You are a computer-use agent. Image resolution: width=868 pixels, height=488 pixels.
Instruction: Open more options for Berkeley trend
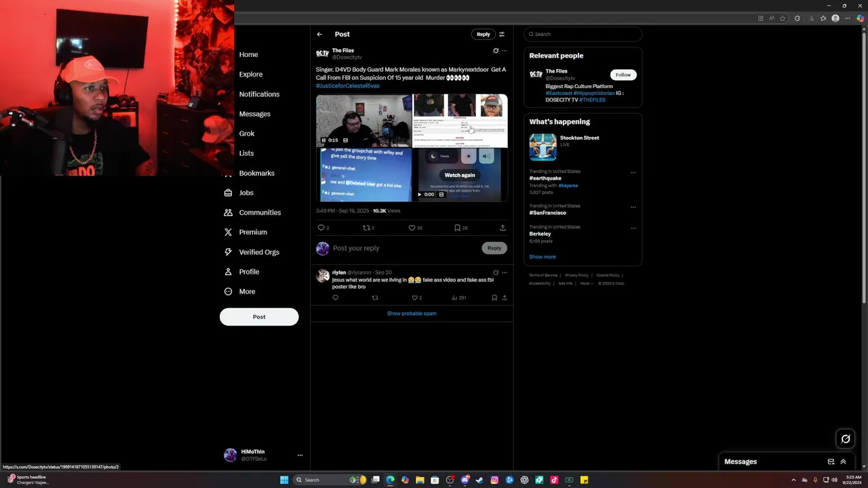pos(633,228)
